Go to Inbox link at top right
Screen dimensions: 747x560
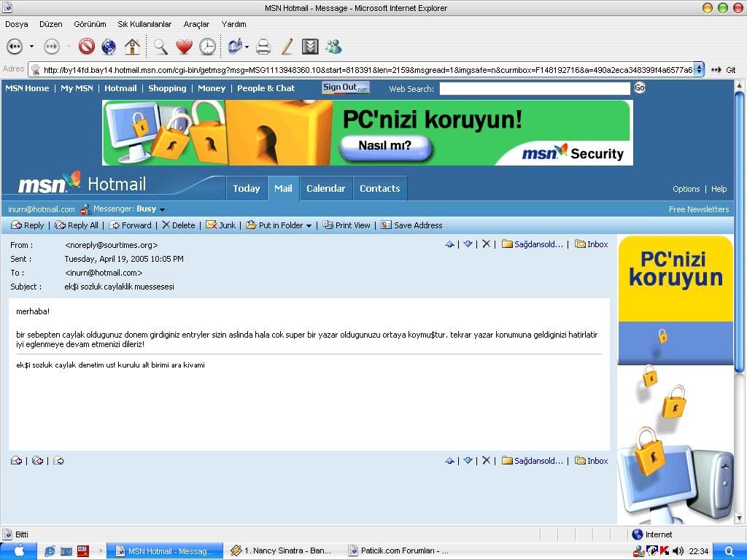(x=591, y=244)
